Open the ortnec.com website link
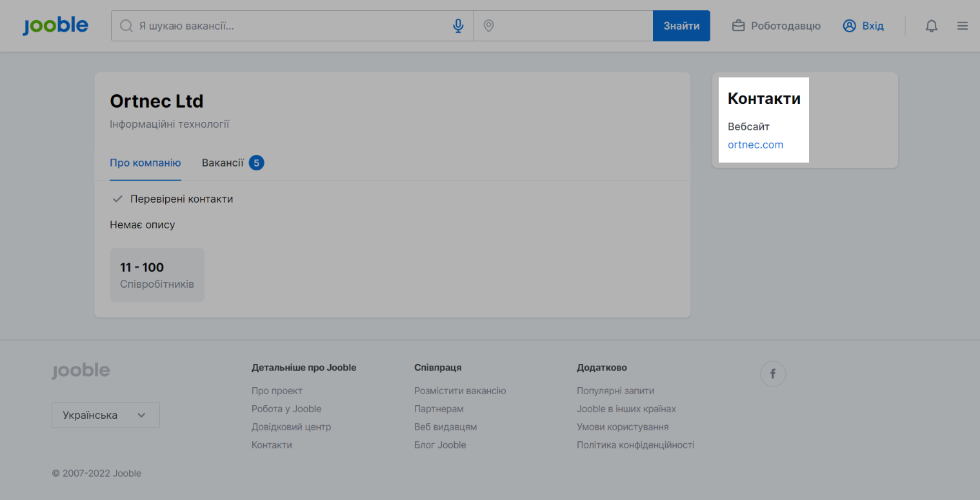This screenshot has width=980, height=500. point(755,145)
